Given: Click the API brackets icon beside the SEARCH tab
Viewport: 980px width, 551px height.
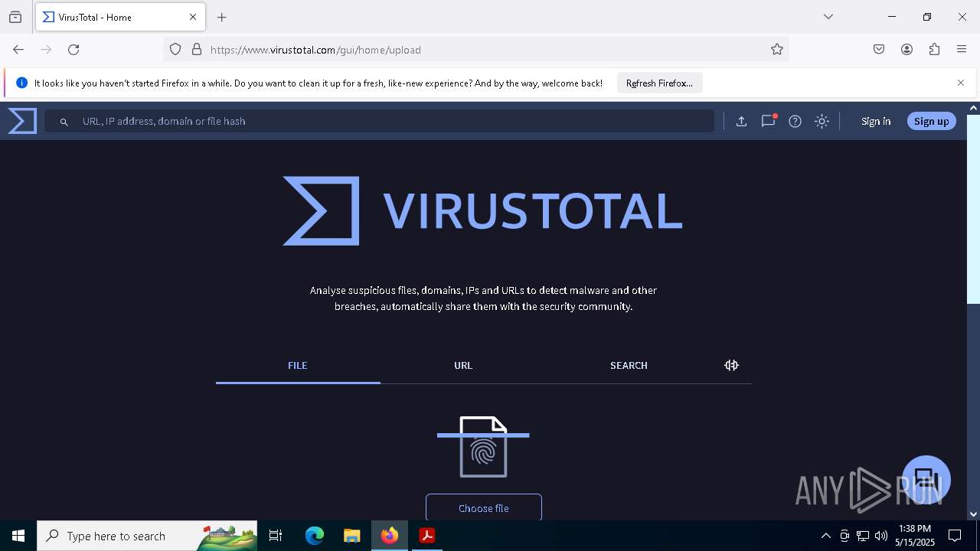Looking at the screenshot, I should coord(731,365).
